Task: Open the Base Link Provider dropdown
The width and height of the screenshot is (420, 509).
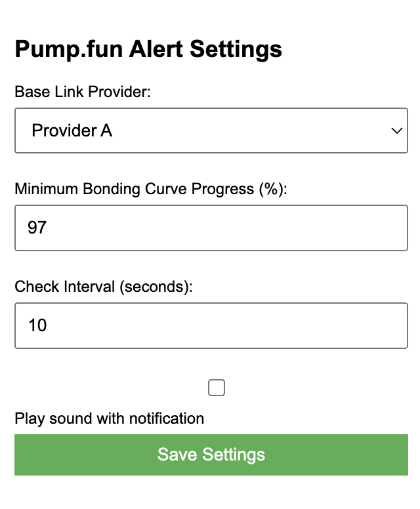Action: [x=211, y=131]
